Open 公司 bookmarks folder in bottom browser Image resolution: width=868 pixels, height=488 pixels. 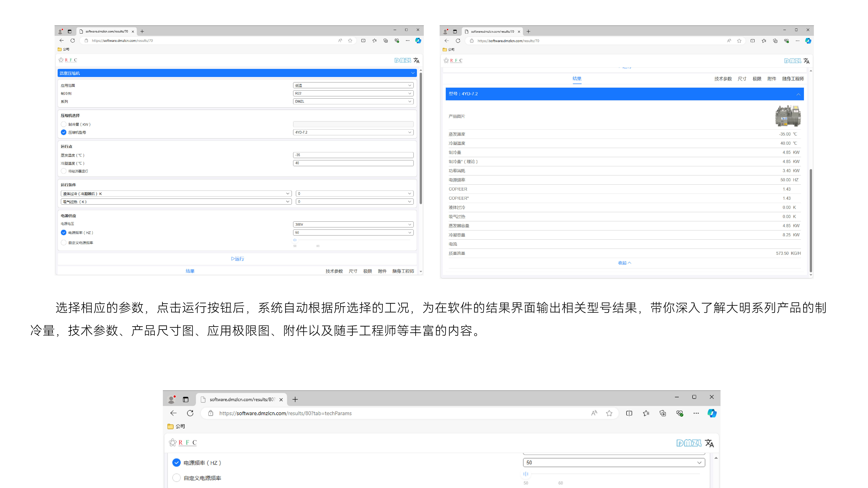point(176,426)
